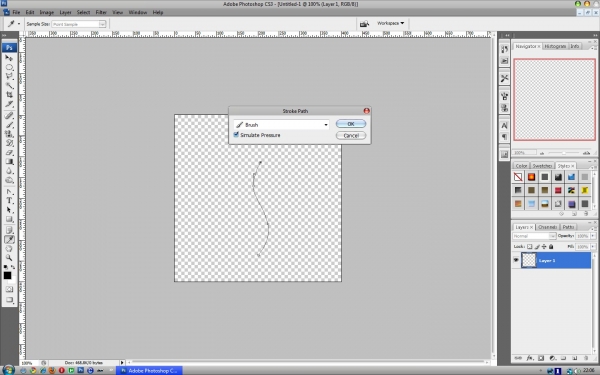Hide Layer 1 with eye icon
The width and height of the screenshot is (600, 375).
(516, 260)
